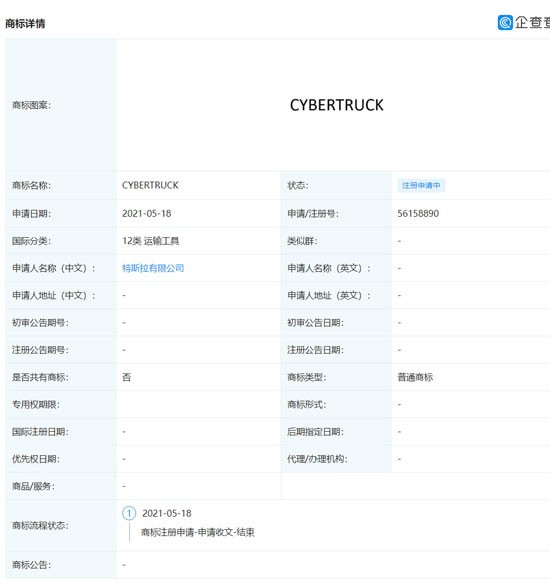Click the 是否共有商标 value 否
This screenshot has height=585, width=550.
pos(126,377)
